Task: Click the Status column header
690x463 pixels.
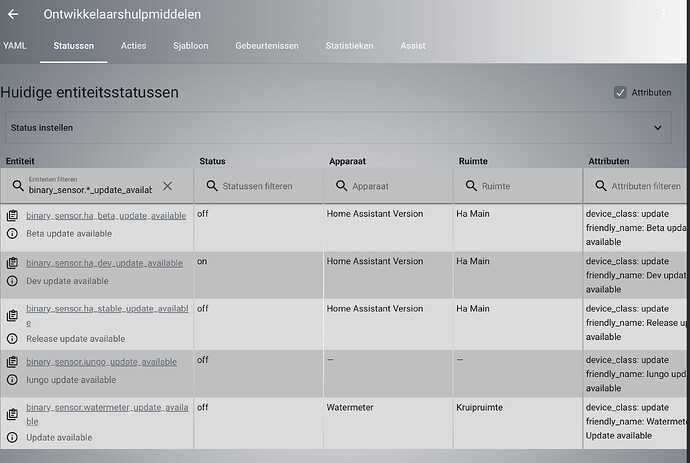Action: point(212,161)
